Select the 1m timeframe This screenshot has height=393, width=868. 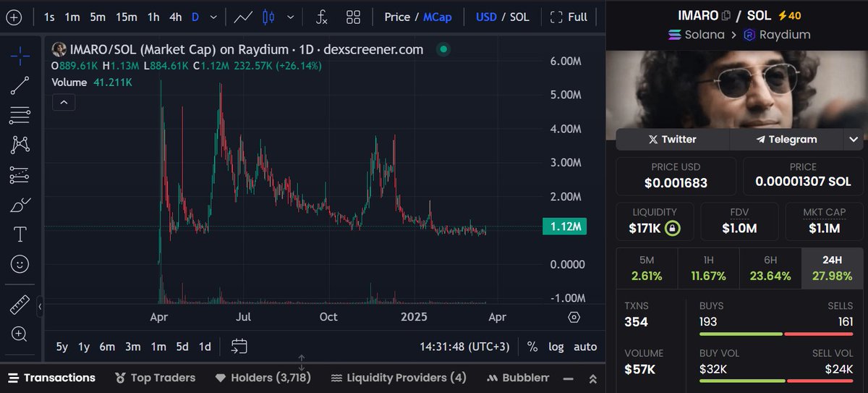pos(72,17)
